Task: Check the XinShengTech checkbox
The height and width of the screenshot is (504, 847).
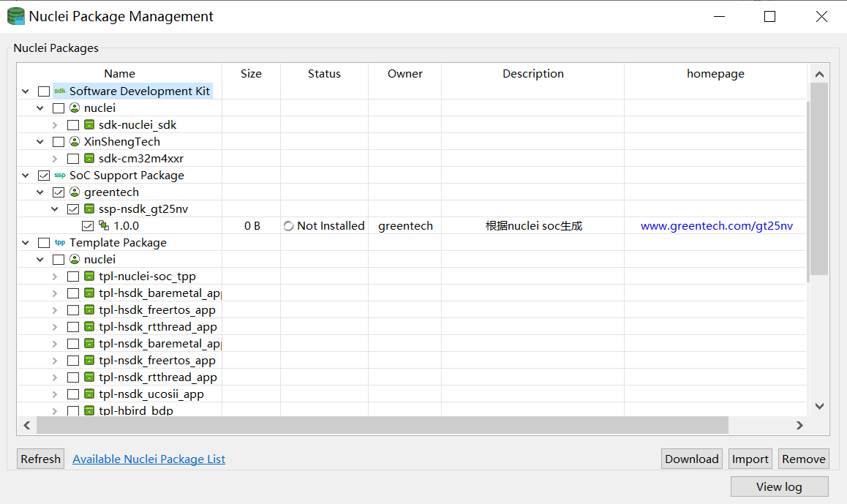Action: click(59, 142)
